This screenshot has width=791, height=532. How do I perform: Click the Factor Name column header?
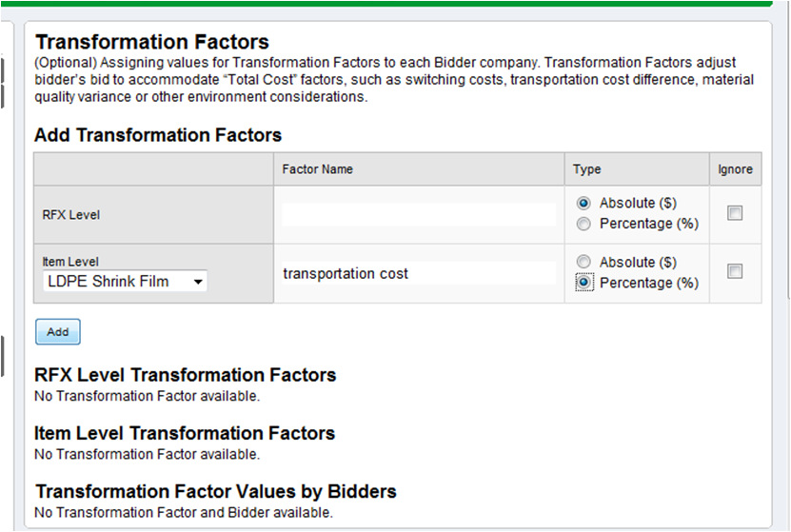318,169
